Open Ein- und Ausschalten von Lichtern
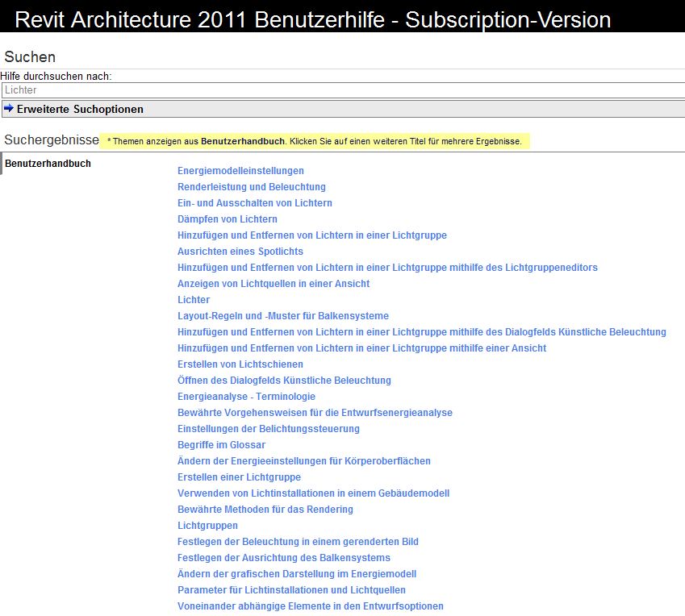This screenshot has width=685, height=616. point(255,203)
